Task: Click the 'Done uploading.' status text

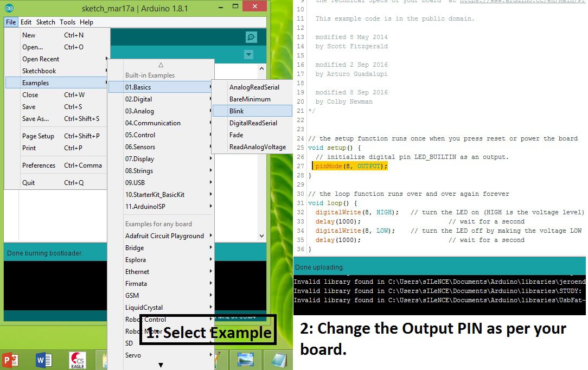Action: (319, 267)
